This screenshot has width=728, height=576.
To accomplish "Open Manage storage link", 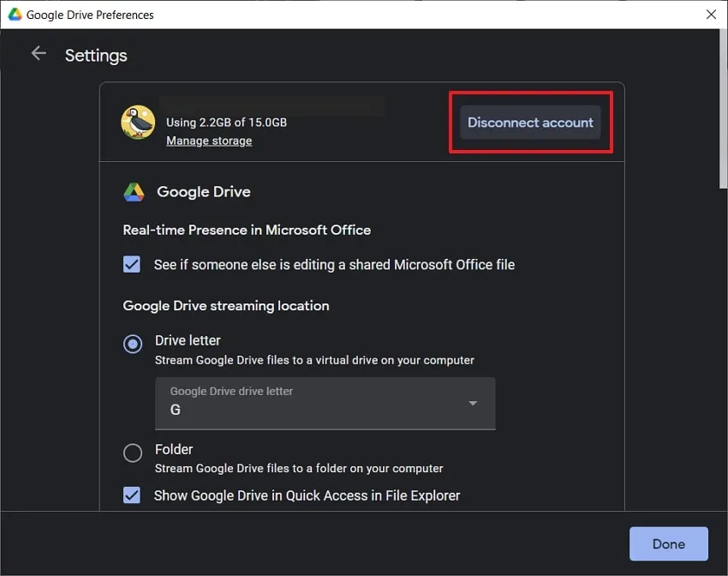I will [x=209, y=140].
